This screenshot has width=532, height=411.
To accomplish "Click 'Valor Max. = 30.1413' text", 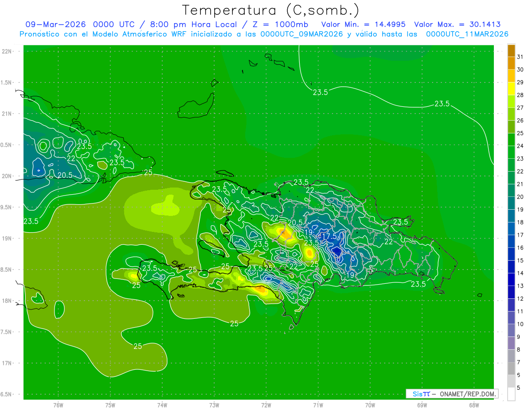I will click(458, 24).
